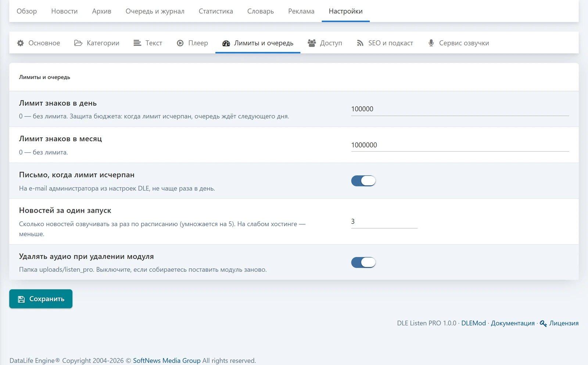Open the Сервис озвучки sub-tab
588x365 pixels.
pos(459,43)
